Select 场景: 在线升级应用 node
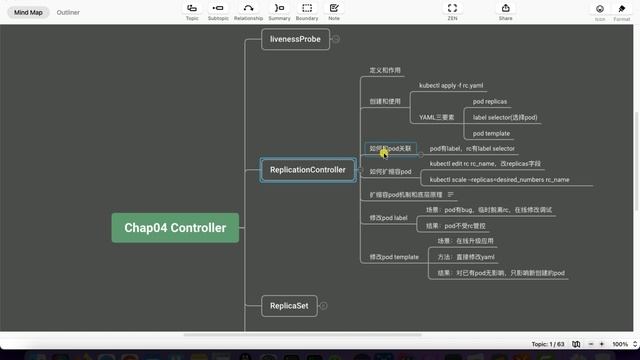 click(465, 241)
